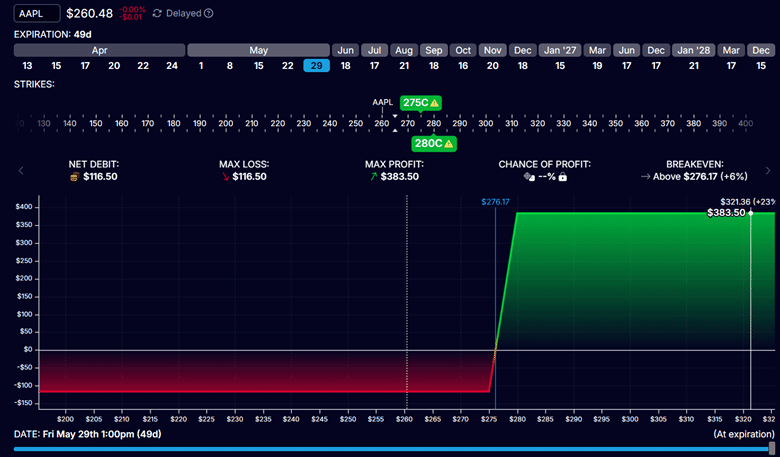Click the (At expiration) label
Viewport: 780px width, 457px height.
point(744,434)
